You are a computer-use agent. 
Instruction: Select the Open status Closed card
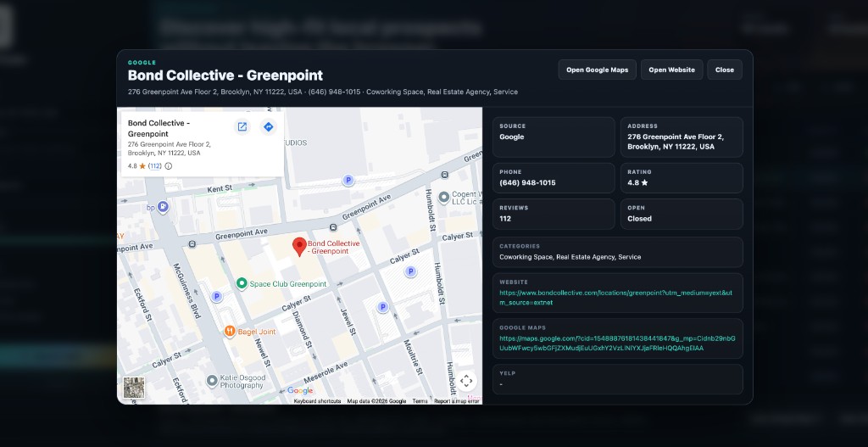pos(682,214)
